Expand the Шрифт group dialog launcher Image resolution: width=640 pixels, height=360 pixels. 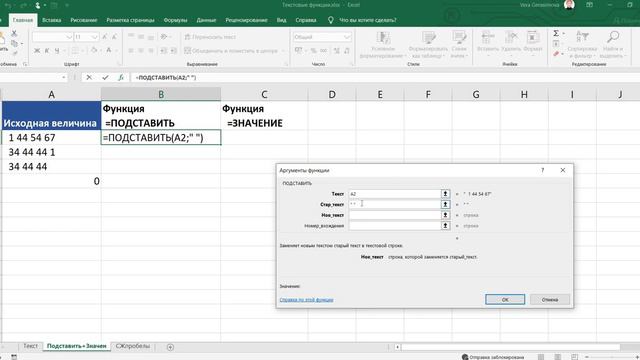coord(119,64)
